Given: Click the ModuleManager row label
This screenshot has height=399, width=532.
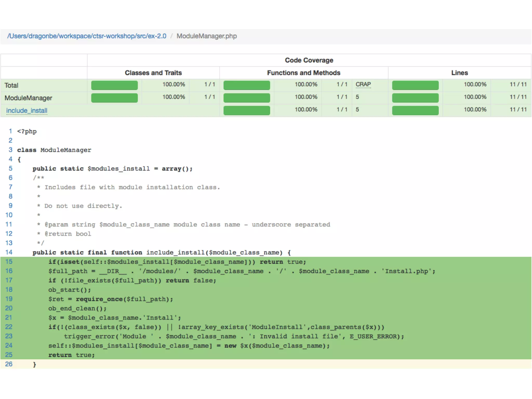Looking at the screenshot, I should click(28, 98).
